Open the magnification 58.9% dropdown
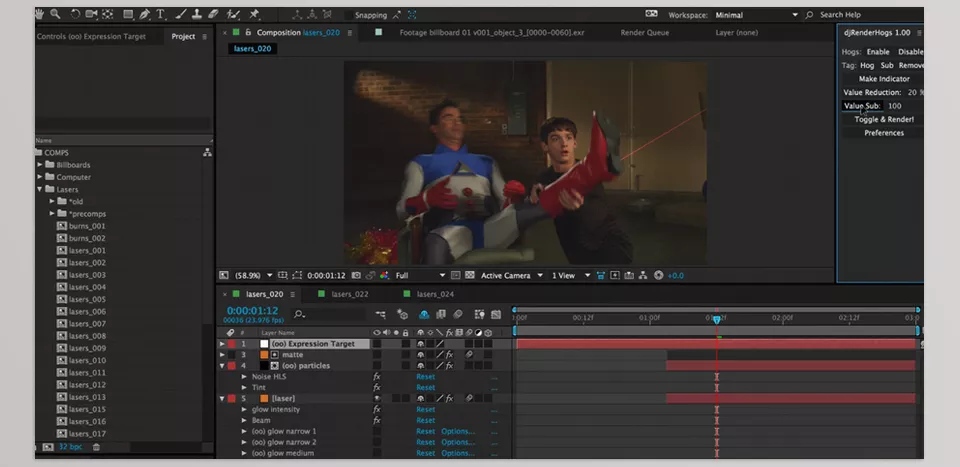The height and width of the screenshot is (467, 960). point(252,275)
